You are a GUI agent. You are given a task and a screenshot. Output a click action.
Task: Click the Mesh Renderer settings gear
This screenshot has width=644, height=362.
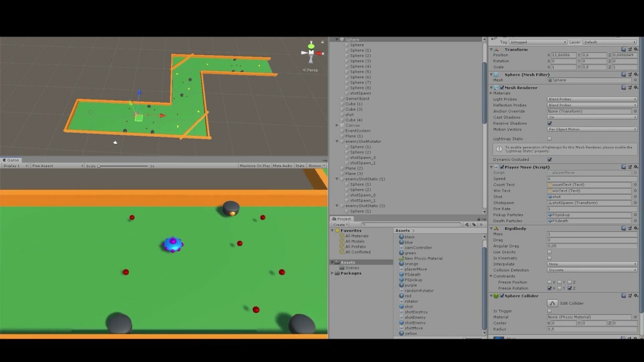click(x=635, y=87)
